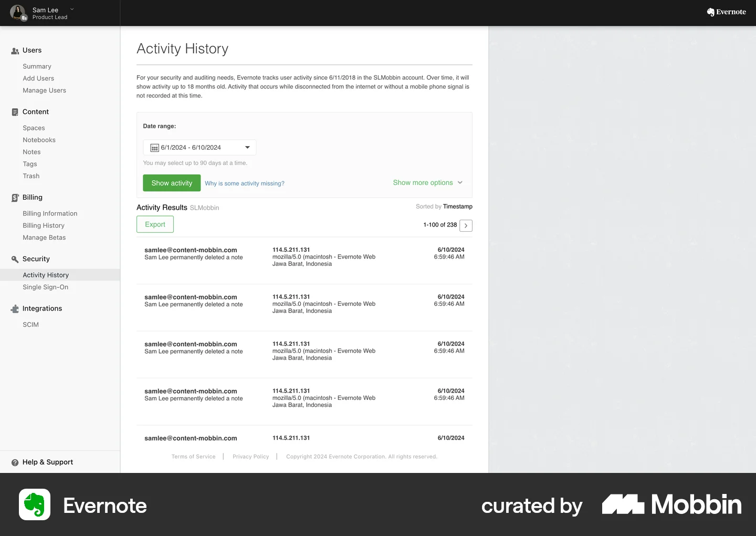Click the calendar icon in date range
The image size is (756, 536).
[x=155, y=148]
